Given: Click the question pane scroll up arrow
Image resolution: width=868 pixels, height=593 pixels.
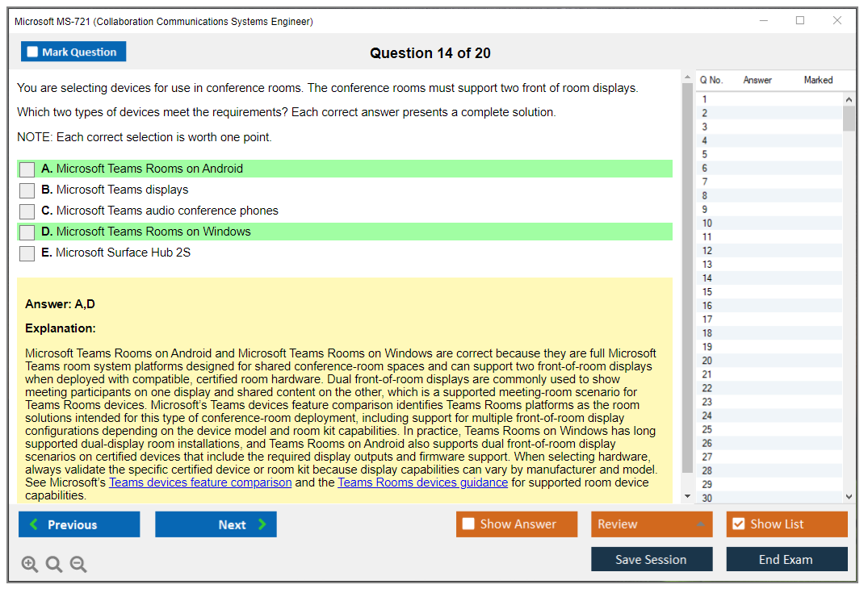Looking at the screenshot, I should tap(687, 77).
